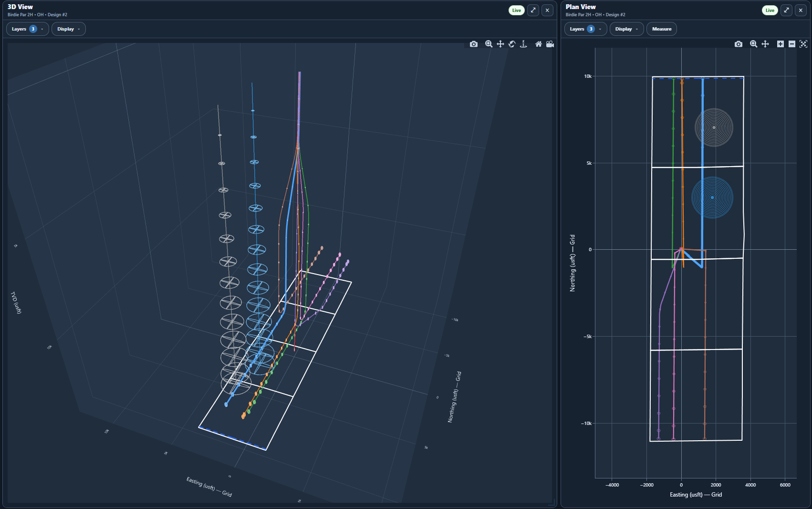Activate pan tool in 3D View toolbar
Viewport: 812px width, 509px height.
click(x=500, y=44)
